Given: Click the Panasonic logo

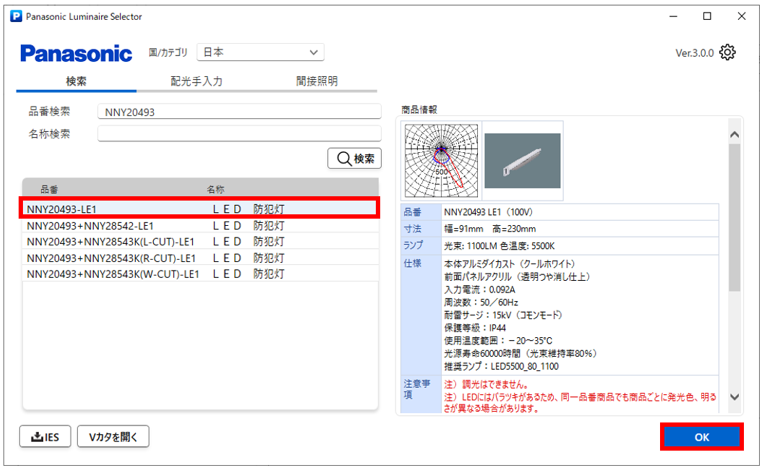Looking at the screenshot, I should coord(76,53).
